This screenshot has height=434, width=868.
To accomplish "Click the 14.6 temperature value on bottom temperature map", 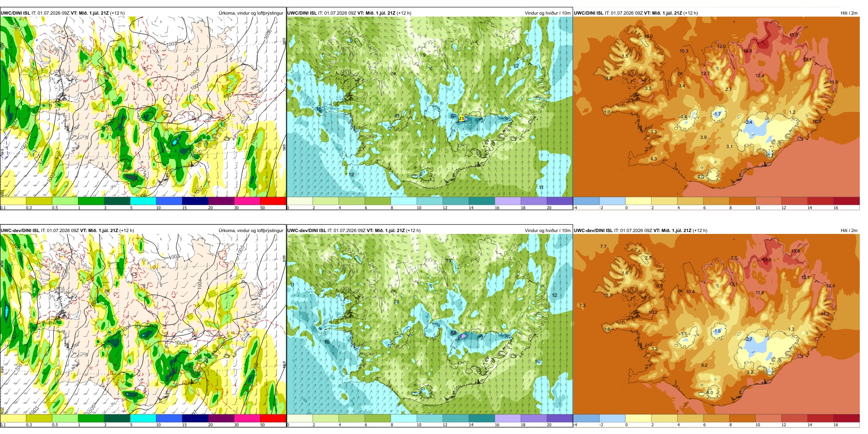I will coord(767,260).
